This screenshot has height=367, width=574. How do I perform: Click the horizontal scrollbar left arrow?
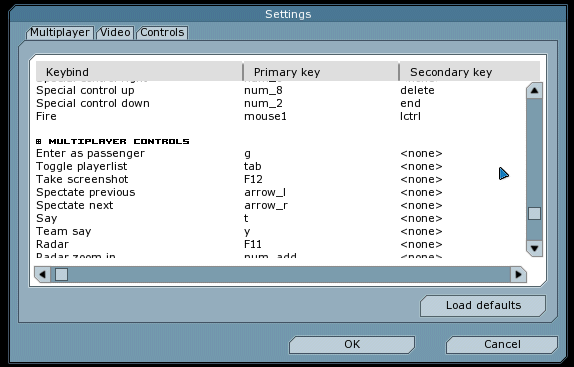pos(42,274)
